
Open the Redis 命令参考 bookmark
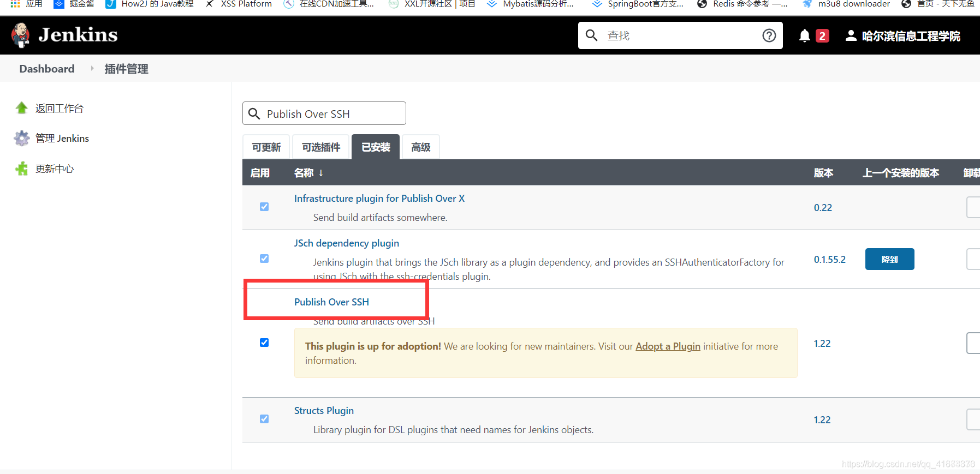(x=743, y=4)
